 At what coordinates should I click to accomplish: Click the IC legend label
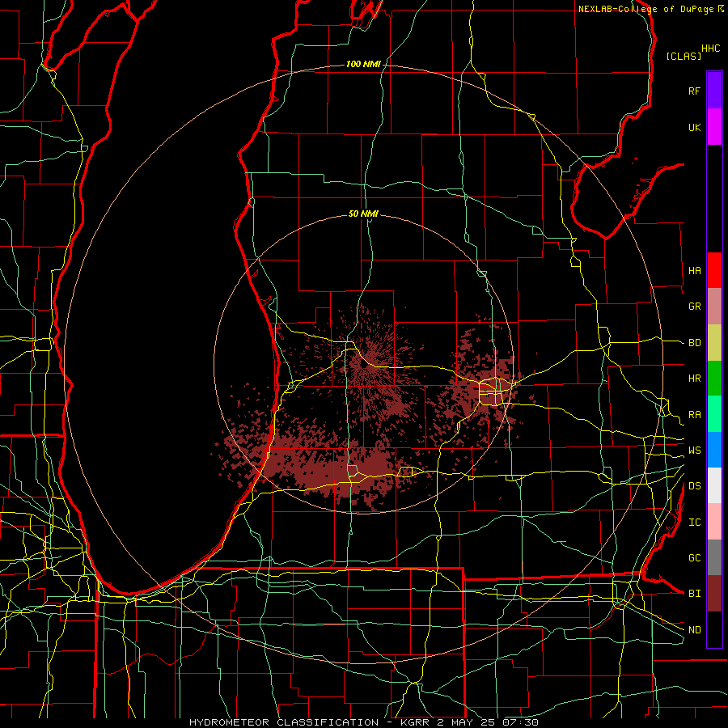(694, 523)
